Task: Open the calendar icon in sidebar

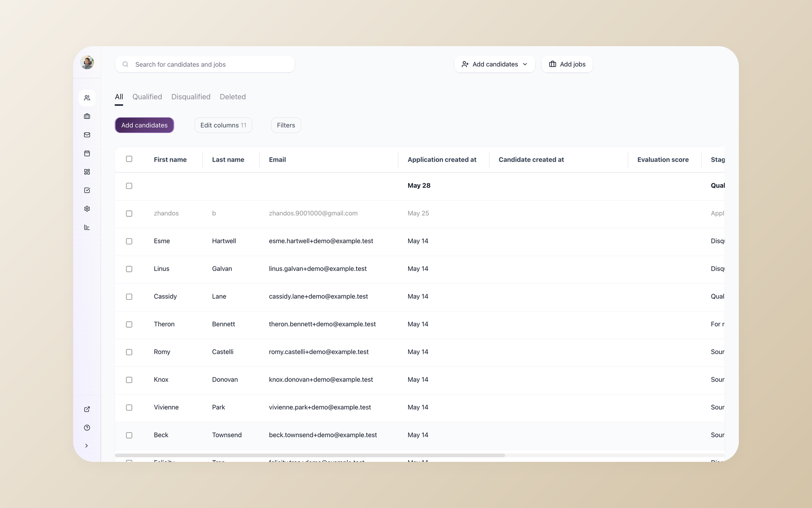Action: 87,153
